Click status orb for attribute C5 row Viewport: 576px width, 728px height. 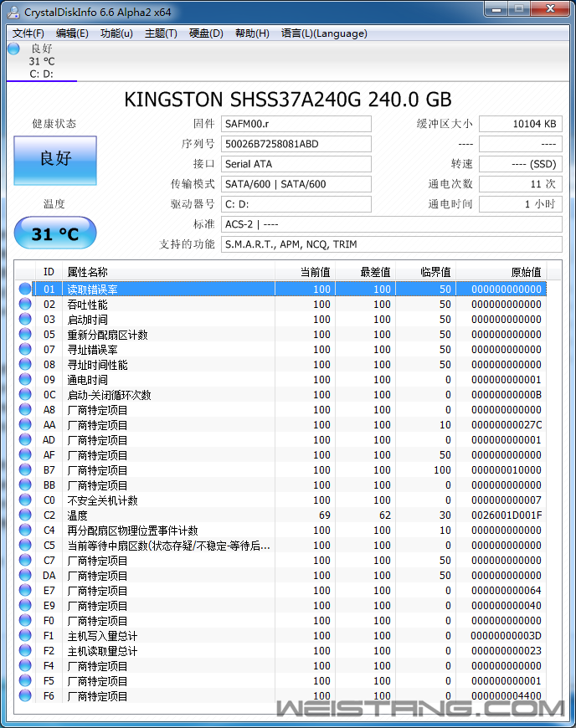tap(25, 545)
